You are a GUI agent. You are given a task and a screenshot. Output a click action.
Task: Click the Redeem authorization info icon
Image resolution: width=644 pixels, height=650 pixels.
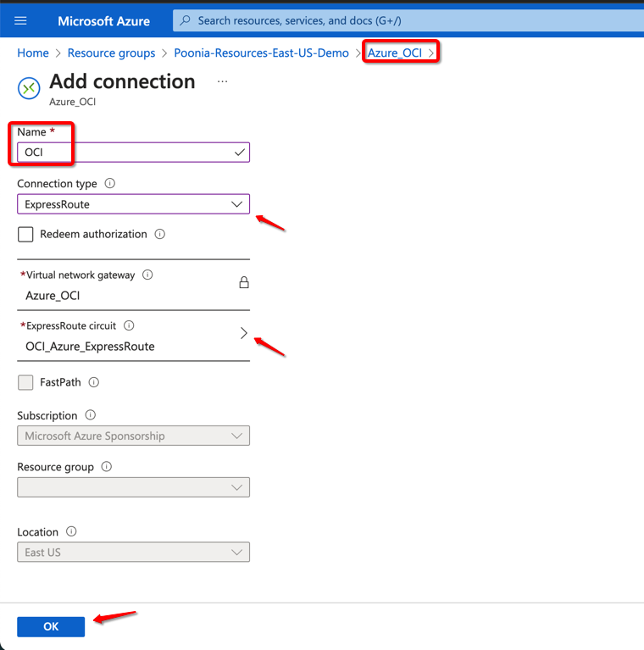click(160, 235)
